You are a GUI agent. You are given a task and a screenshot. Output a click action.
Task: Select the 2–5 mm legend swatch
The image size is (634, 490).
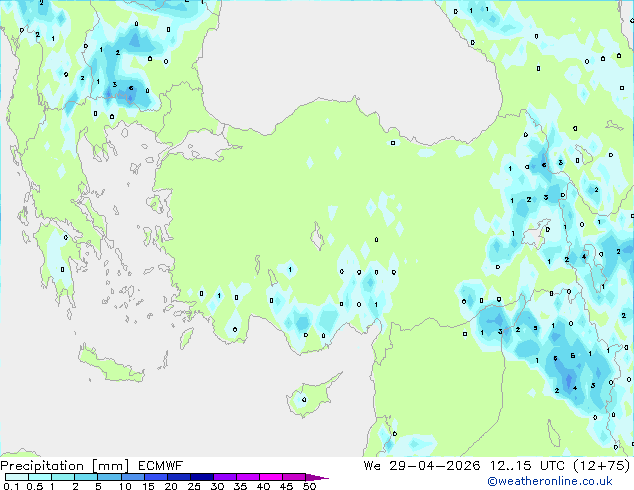[x=86, y=477]
